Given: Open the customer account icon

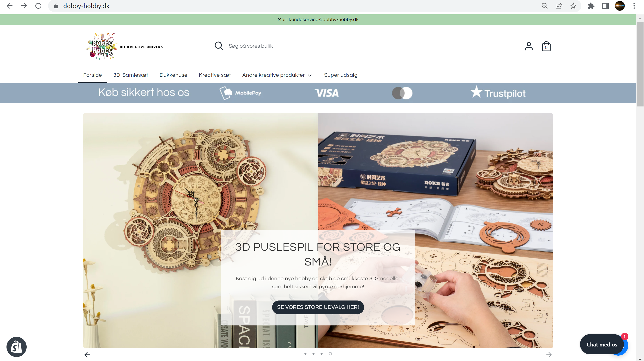Looking at the screenshot, I should [x=529, y=46].
